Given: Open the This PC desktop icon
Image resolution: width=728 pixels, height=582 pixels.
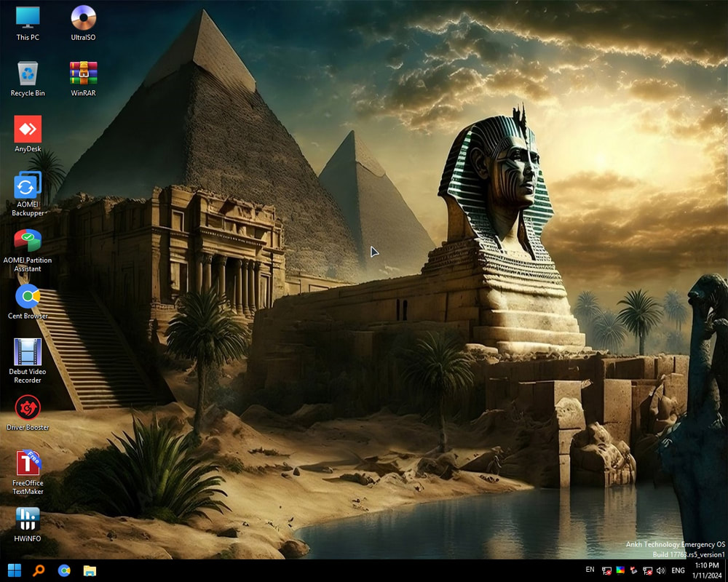Looking at the screenshot, I should click(28, 17).
